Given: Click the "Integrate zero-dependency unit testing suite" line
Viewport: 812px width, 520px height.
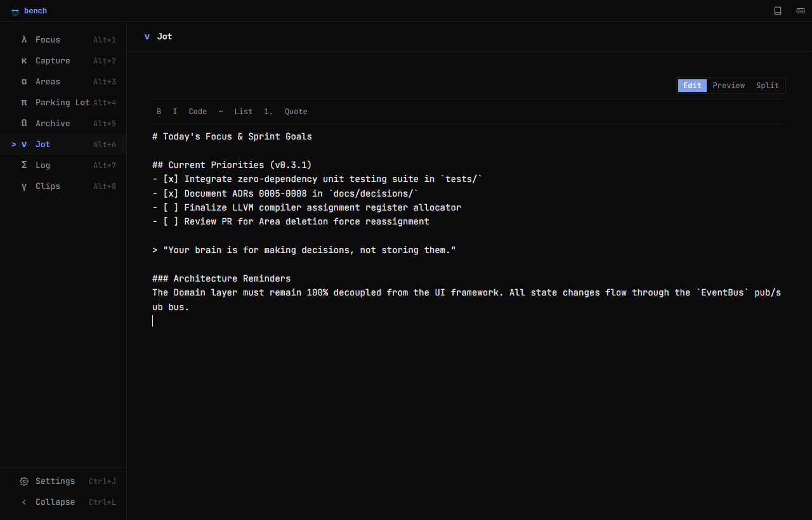Looking at the screenshot, I should tap(317, 179).
